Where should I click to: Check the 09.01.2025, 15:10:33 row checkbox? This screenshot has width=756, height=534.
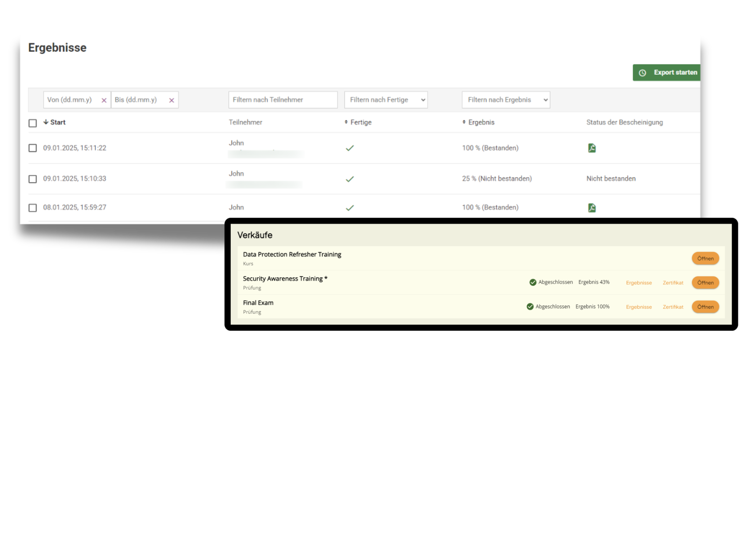(x=33, y=179)
